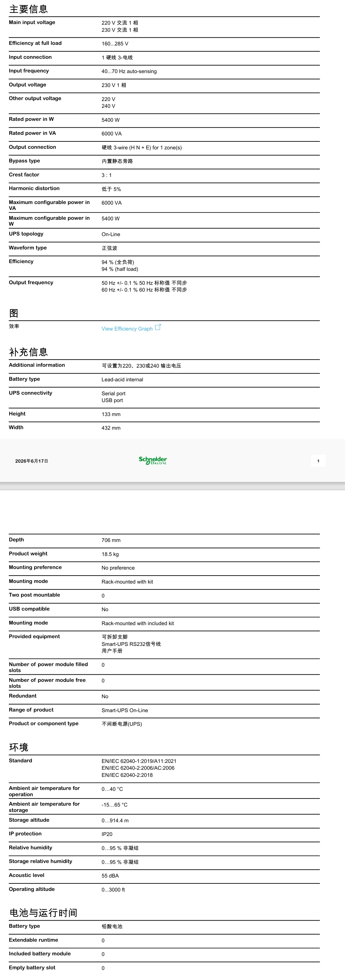Select the standard EN/IEC 62040-2:2018
The image size is (345, 980).
127,775
